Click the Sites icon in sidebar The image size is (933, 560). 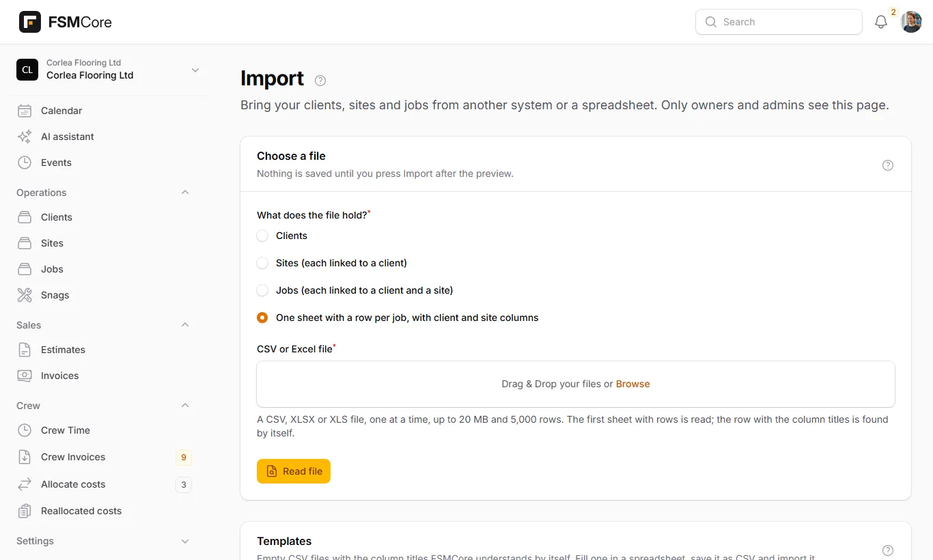pyautogui.click(x=25, y=243)
